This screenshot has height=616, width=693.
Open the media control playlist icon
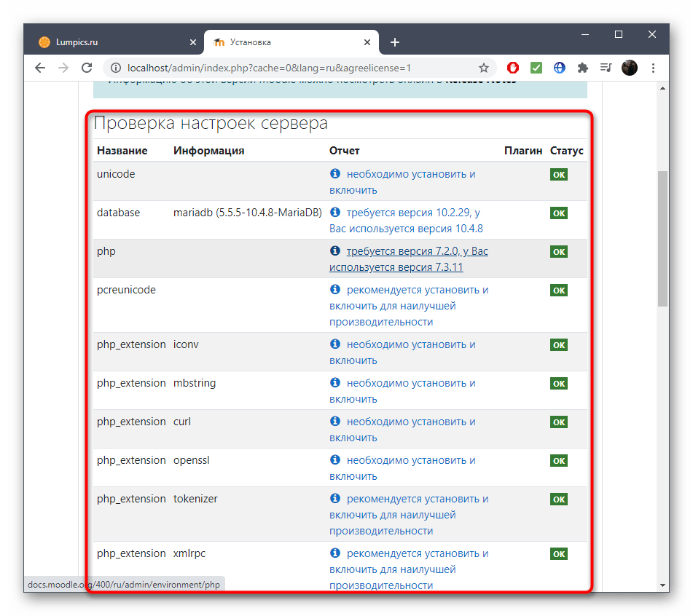tap(606, 68)
